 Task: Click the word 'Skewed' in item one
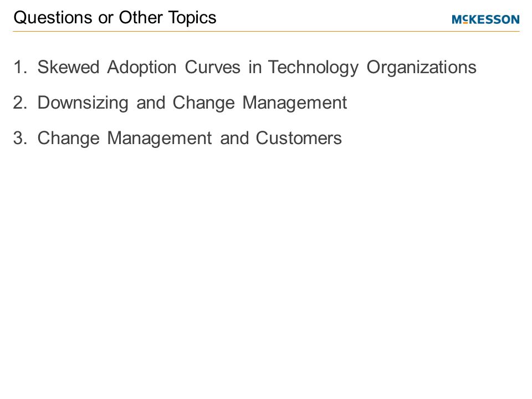point(68,67)
